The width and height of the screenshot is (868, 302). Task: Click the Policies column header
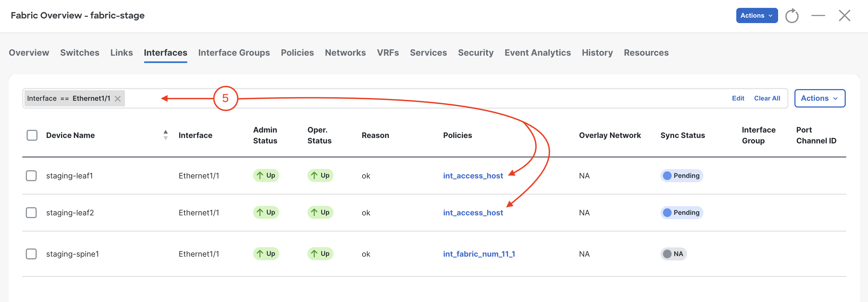[x=457, y=135]
